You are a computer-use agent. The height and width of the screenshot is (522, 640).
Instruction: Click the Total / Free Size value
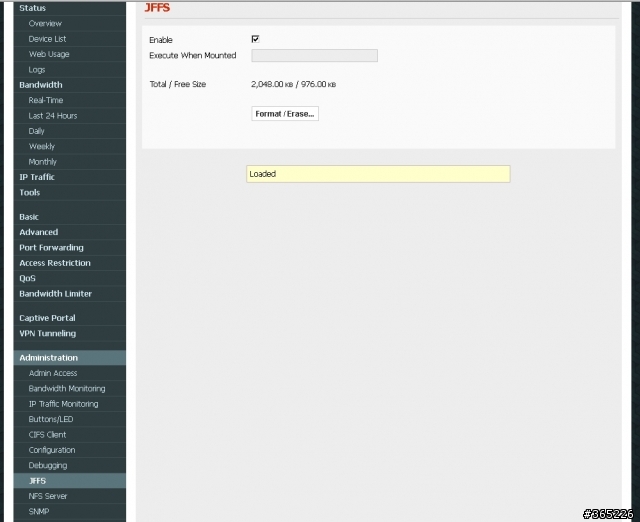(x=293, y=84)
